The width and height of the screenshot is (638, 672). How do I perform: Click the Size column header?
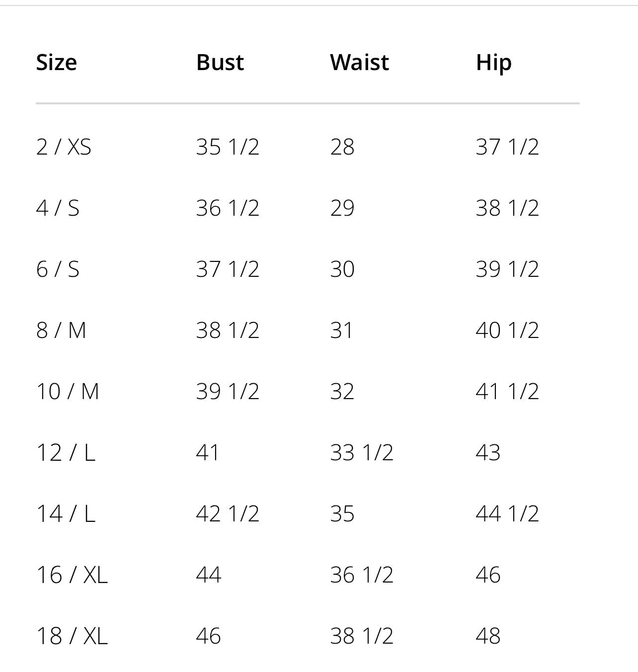(56, 63)
